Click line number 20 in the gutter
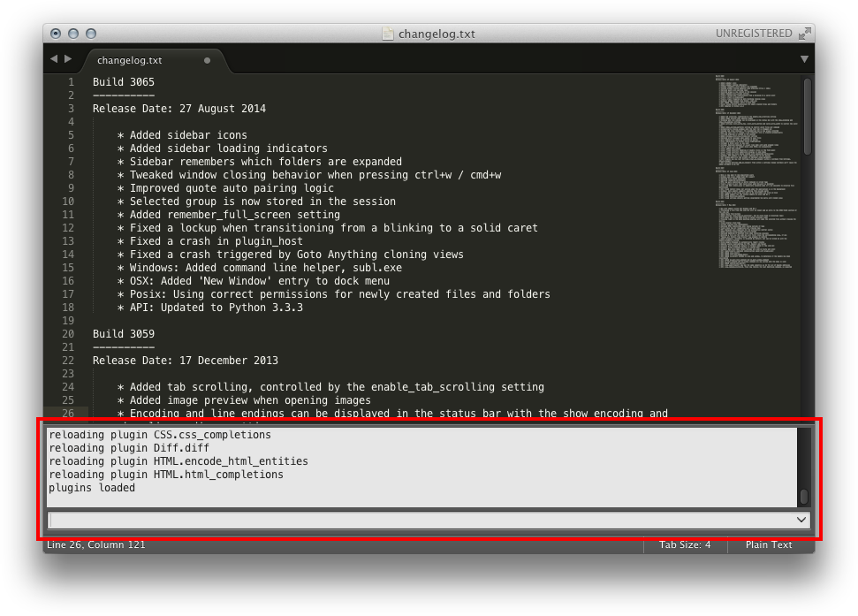 point(71,334)
